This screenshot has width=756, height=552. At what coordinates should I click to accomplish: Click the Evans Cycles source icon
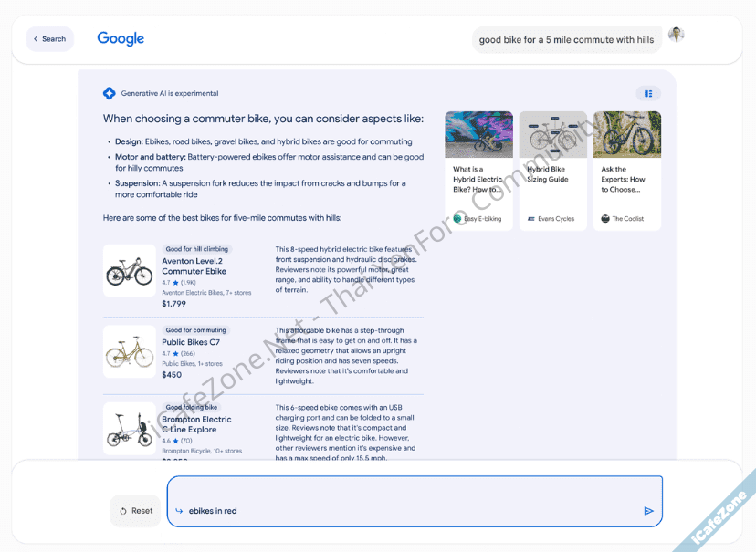[x=531, y=219]
